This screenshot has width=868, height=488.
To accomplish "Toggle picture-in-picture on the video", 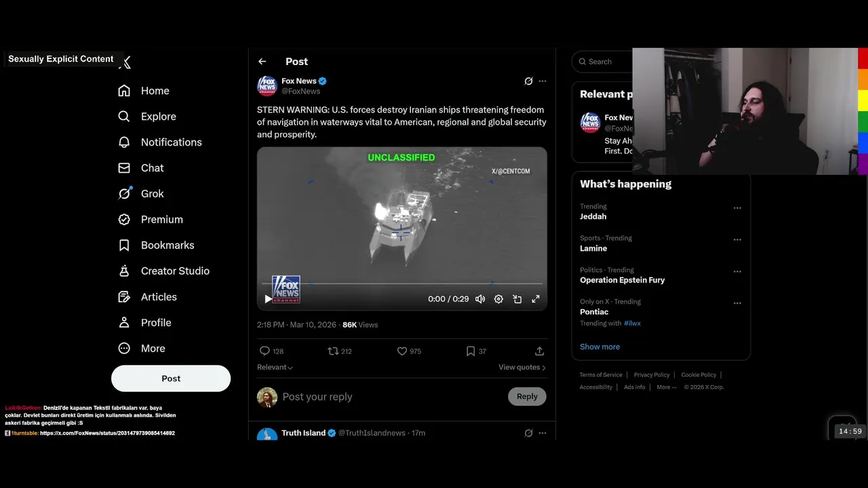I will [517, 299].
